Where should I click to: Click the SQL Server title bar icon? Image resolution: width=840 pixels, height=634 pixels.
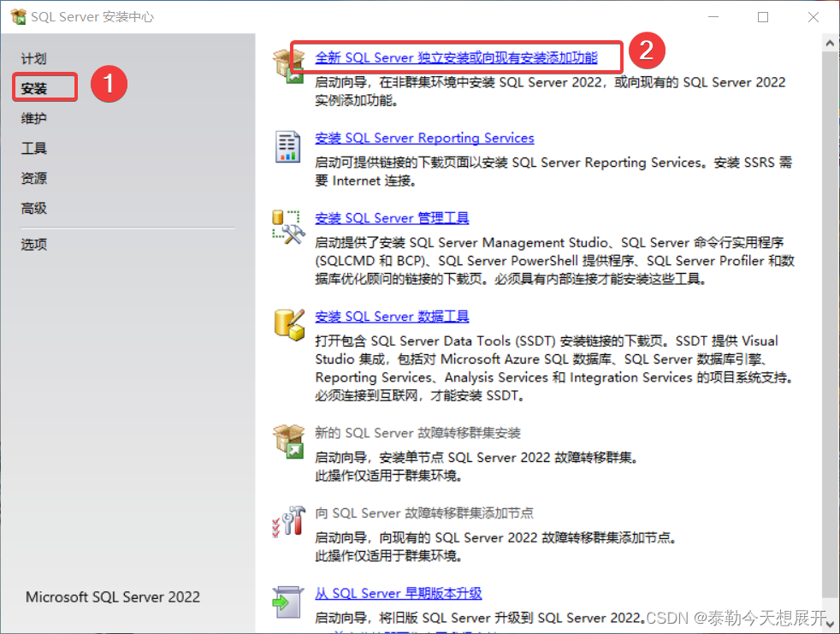(x=19, y=16)
